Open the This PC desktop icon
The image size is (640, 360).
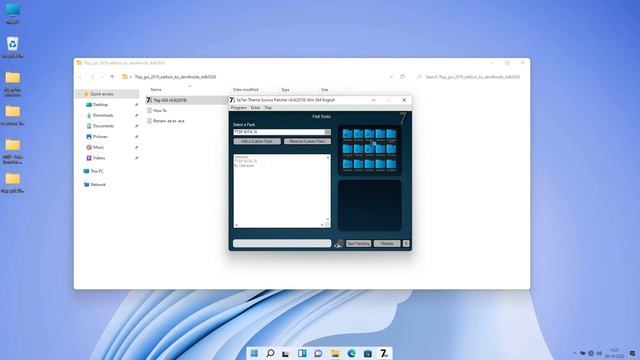13,13
